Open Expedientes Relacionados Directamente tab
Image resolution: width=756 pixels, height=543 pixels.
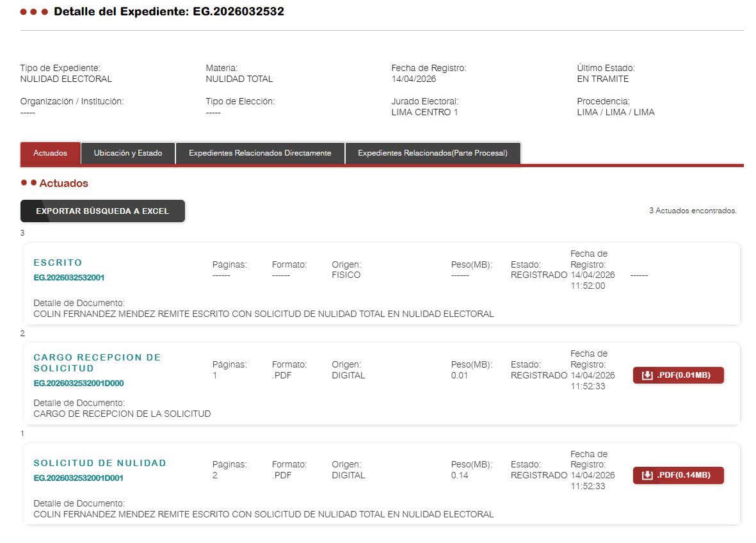(x=260, y=153)
